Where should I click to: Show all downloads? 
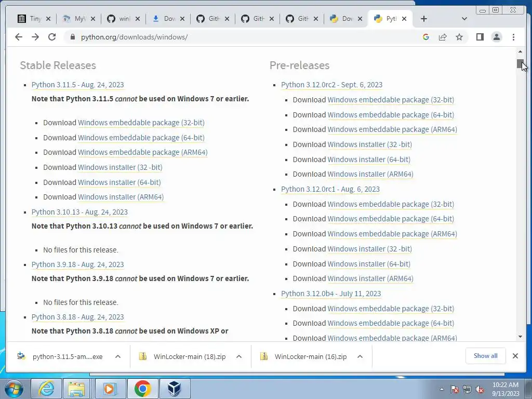click(486, 356)
